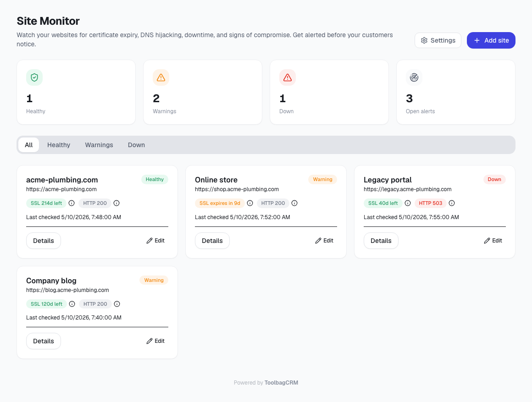This screenshot has width=532, height=402.
Task: Click the Company blog title
Action: (51, 281)
